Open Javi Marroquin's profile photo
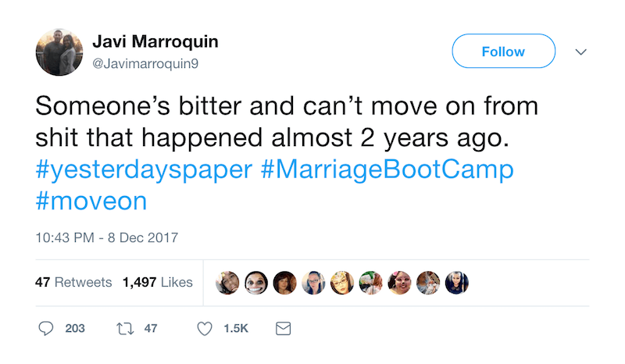This screenshot has height=364, width=625. [x=59, y=52]
